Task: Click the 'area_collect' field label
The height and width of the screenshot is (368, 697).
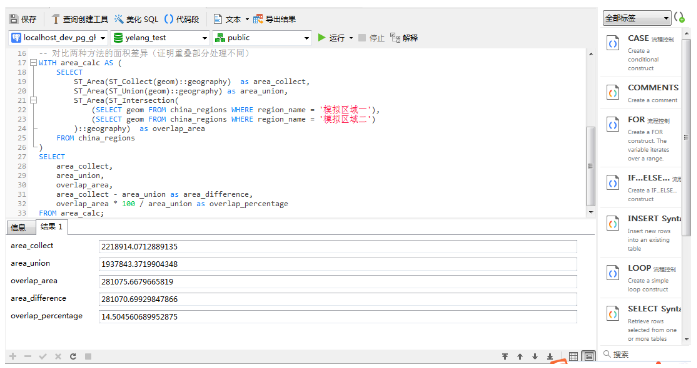Action: (x=32, y=245)
